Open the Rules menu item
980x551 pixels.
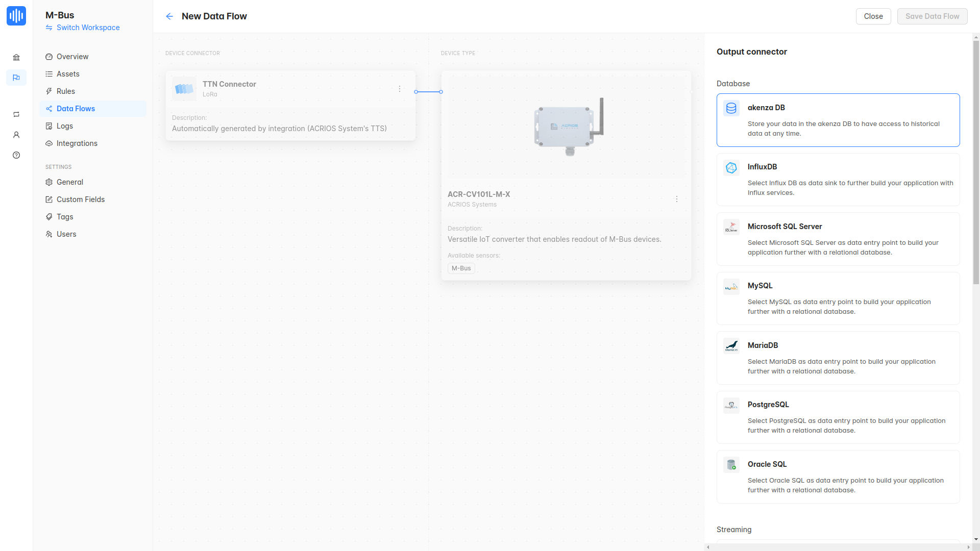pos(66,91)
